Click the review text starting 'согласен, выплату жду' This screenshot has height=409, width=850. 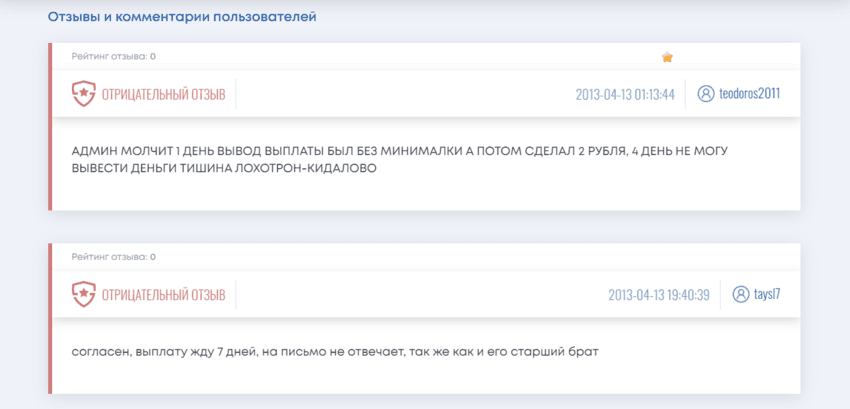334,352
